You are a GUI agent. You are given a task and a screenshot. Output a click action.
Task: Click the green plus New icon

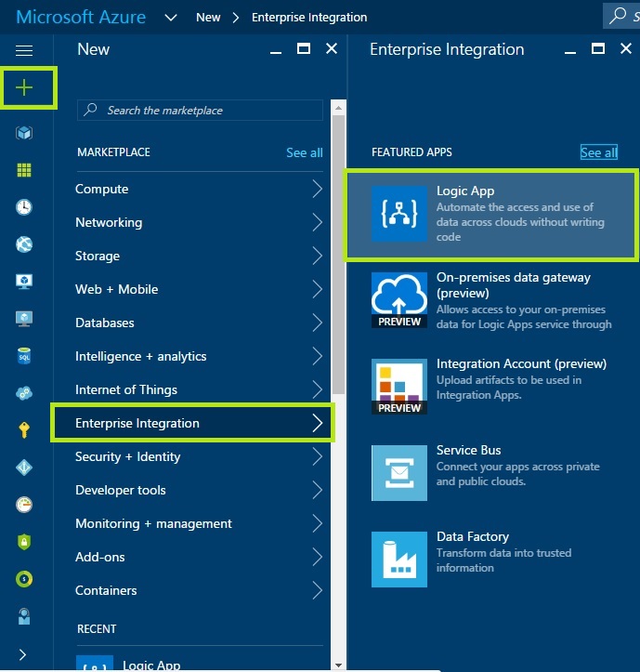[x=24, y=87]
